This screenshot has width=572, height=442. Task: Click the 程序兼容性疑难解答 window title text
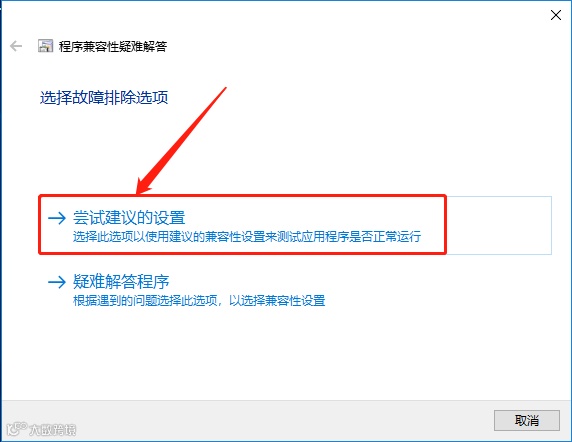[x=113, y=46]
